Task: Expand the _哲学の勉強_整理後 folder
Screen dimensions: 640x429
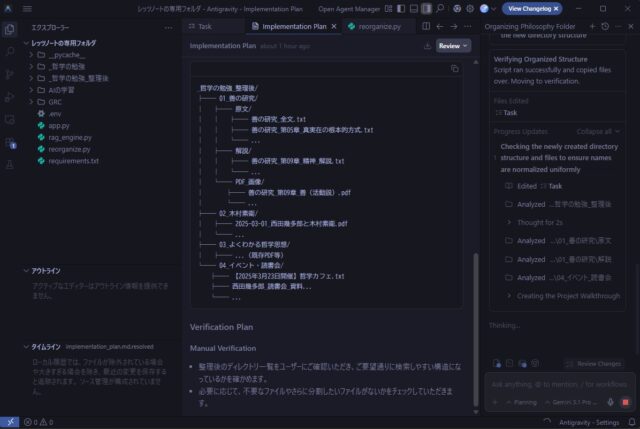Action: click(78, 78)
